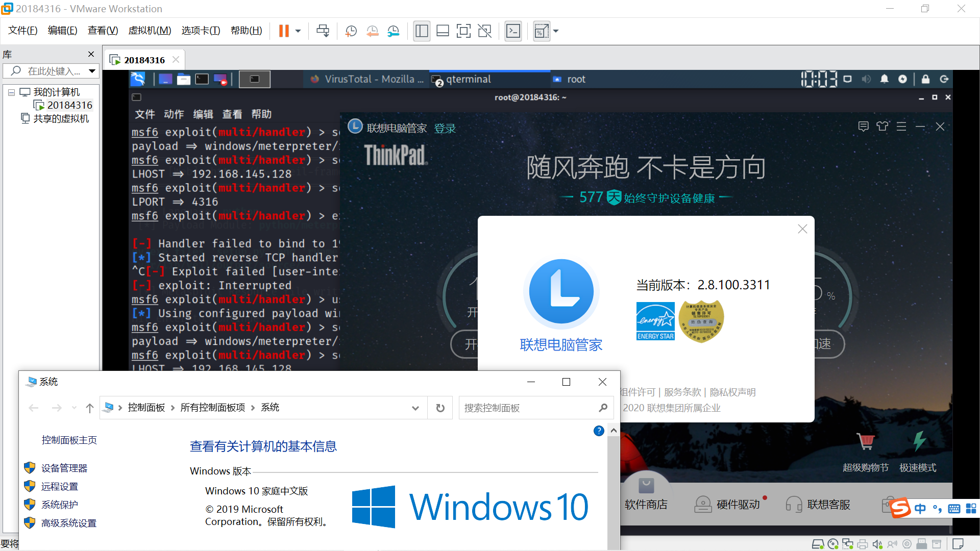Click Send Ctrl+Alt+Del icon
The width and height of the screenshot is (980, 551).
pyautogui.click(x=323, y=31)
